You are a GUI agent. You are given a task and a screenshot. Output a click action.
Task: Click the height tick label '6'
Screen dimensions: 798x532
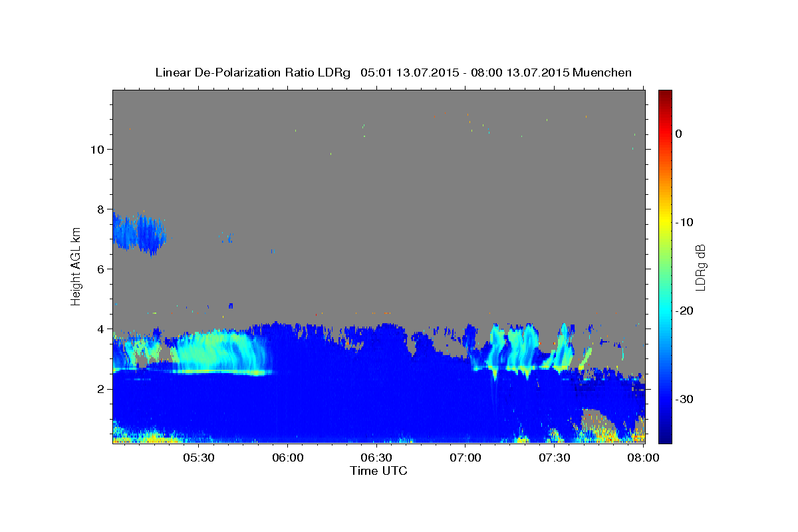tap(99, 269)
